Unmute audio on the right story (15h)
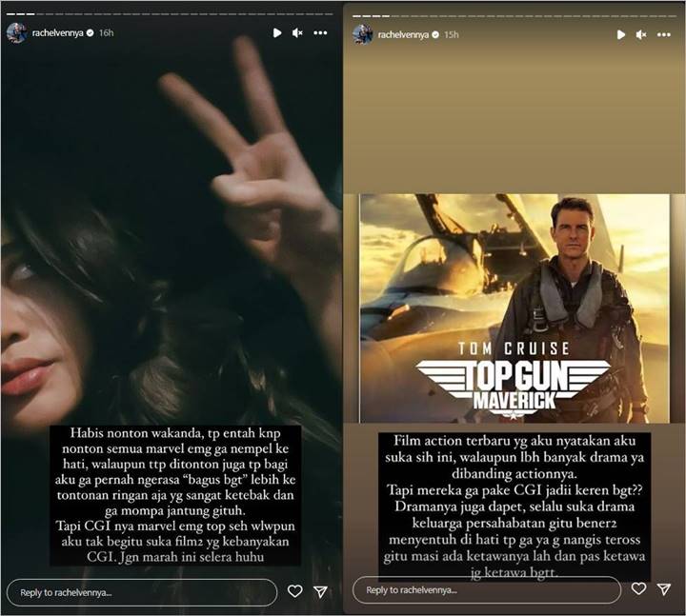686x616 pixels. (641, 34)
